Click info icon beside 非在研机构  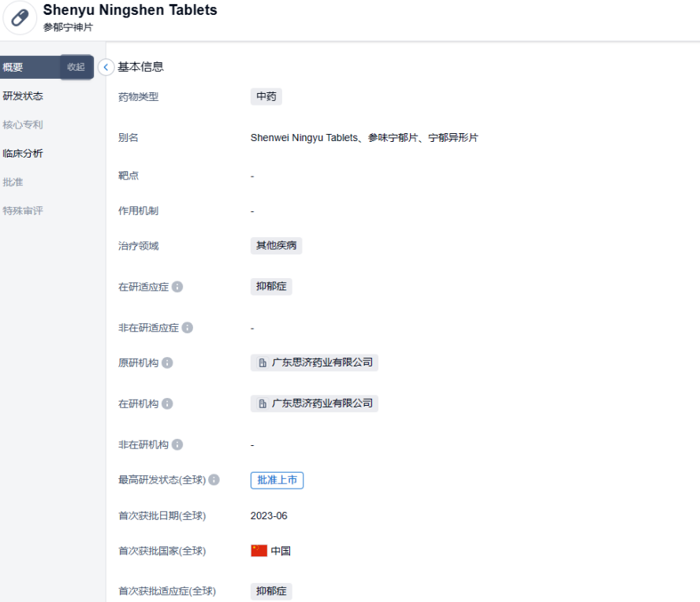[177, 444]
